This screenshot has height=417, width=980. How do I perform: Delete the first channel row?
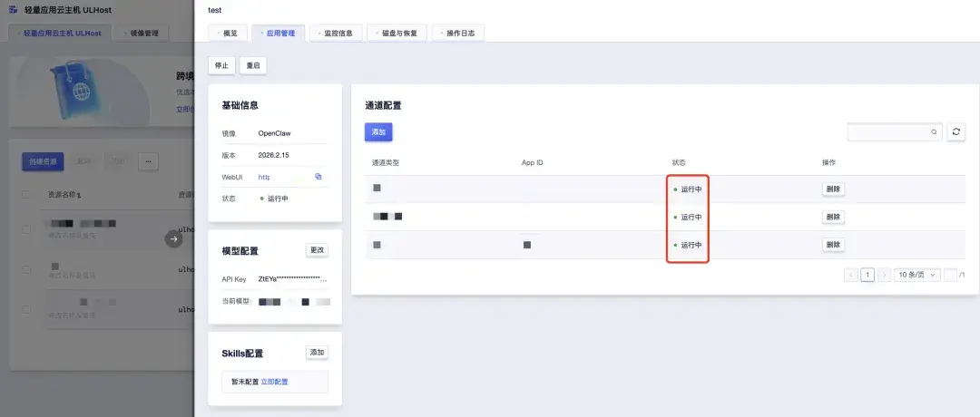point(833,189)
